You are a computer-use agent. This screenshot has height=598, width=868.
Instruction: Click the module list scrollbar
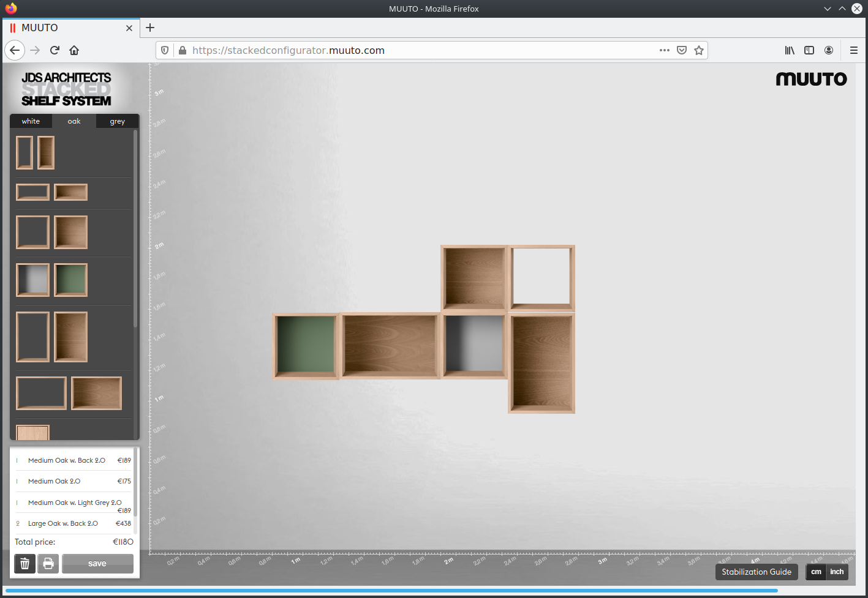click(135, 230)
